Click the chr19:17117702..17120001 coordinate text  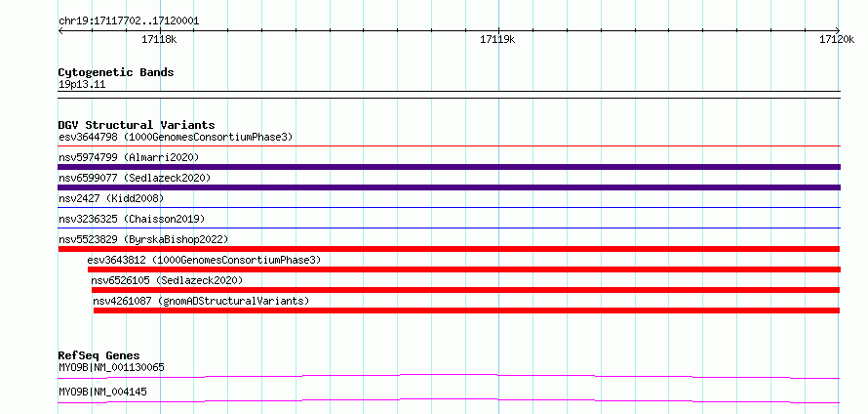(129, 21)
